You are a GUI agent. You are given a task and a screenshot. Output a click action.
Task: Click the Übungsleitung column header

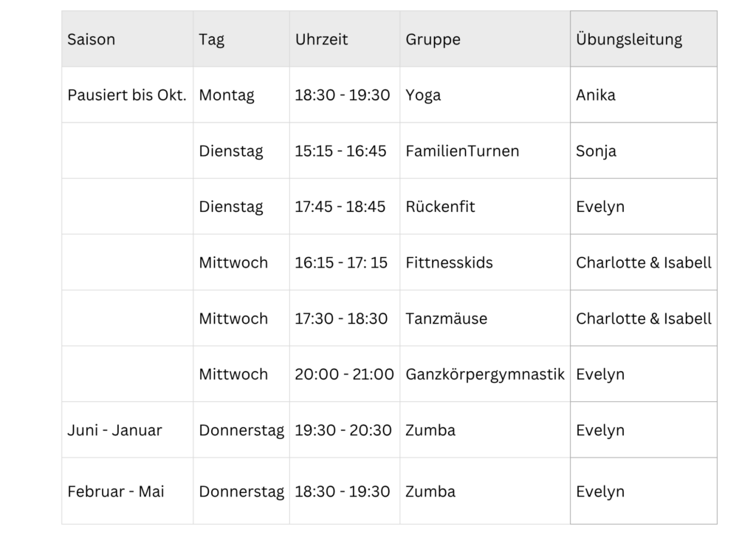click(643, 39)
